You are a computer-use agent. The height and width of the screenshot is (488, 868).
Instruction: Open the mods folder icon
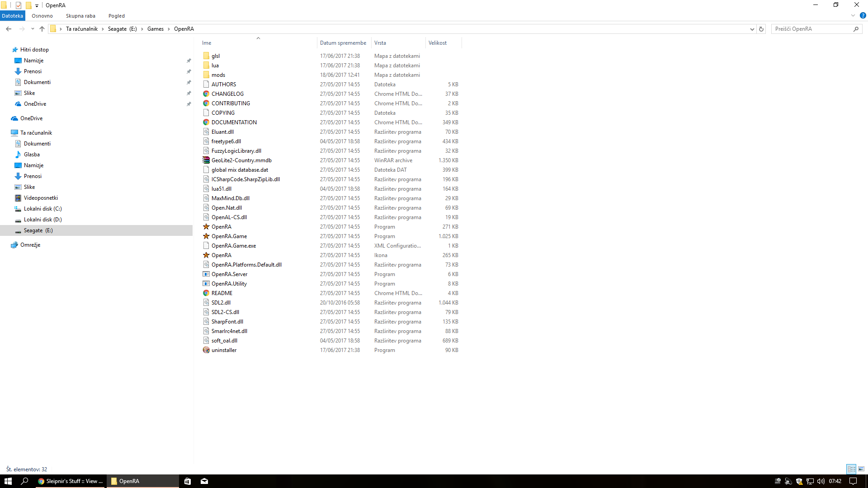pyautogui.click(x=206, y=75)
